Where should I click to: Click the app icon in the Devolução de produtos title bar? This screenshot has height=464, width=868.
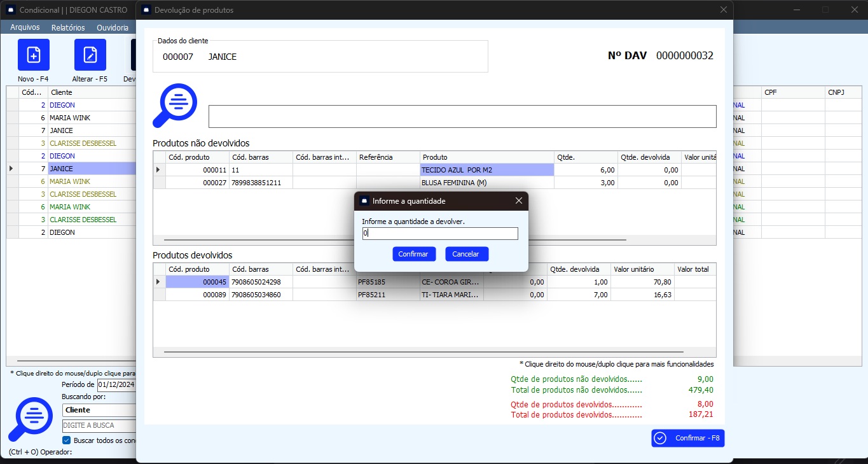coord(146,10)
